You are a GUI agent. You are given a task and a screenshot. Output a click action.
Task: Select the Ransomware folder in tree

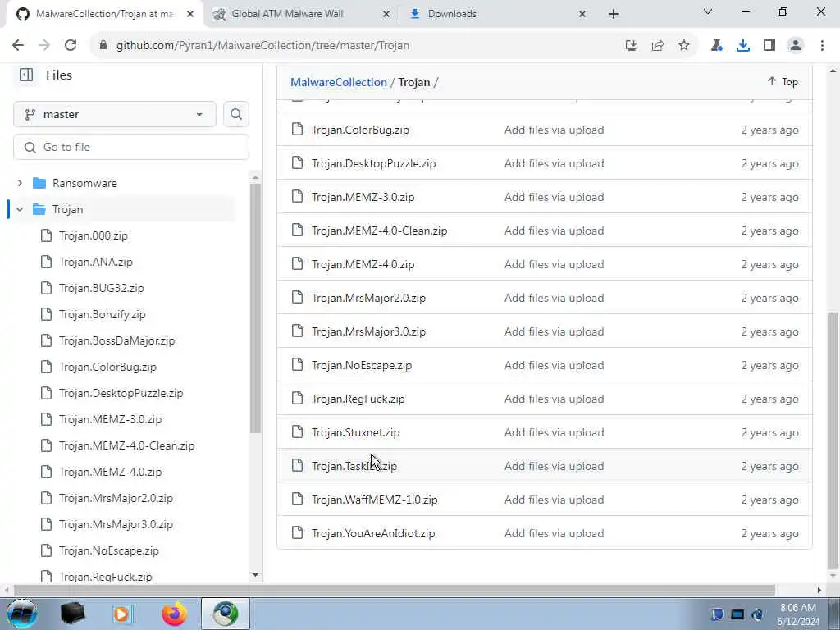84,183
